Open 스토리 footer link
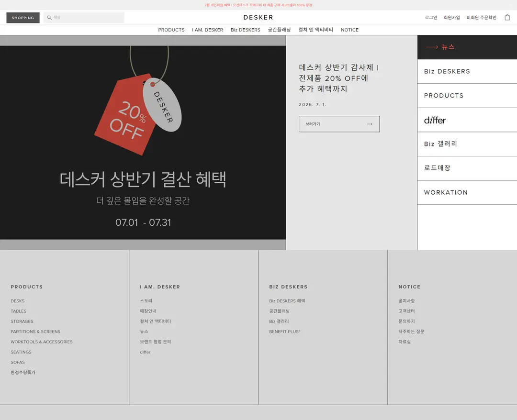Image resolution: width=517 pixels, height=420 pixels. click(146, 301)
